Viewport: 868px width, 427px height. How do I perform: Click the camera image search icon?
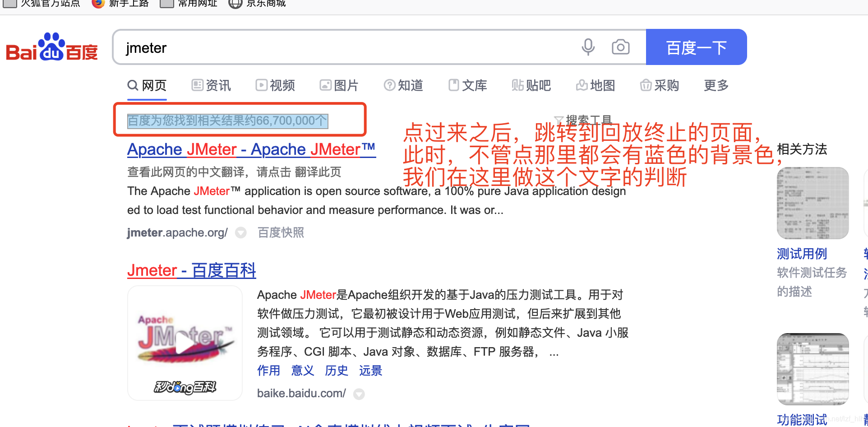620,46
